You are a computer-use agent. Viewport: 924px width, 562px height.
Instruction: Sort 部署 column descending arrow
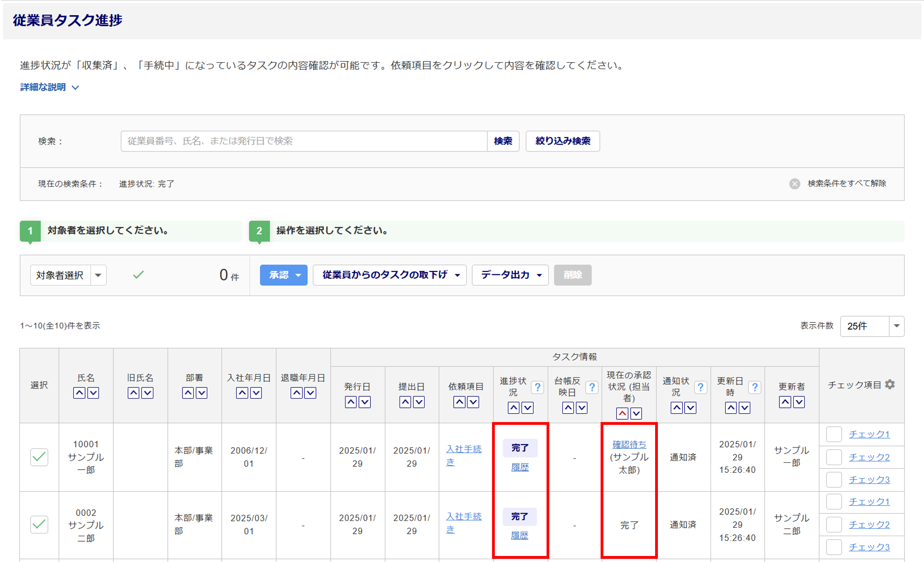tap(201, 393)
